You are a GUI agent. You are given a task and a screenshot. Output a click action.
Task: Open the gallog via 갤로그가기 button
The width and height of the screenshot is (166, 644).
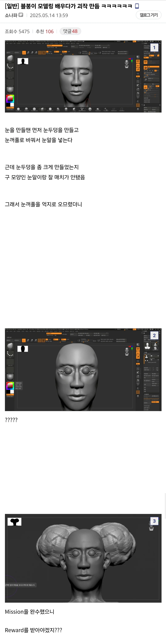pyautogui.click(x=148, y=15)
